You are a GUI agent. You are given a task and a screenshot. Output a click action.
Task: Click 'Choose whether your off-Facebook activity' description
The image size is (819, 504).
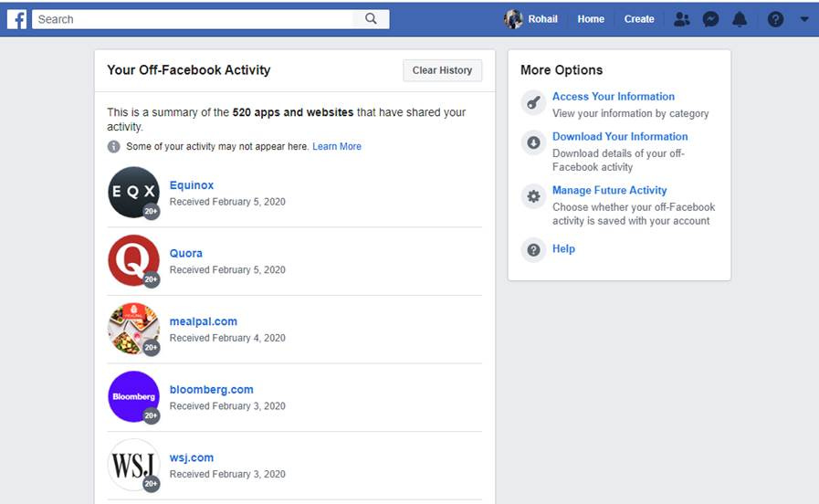pos(634,215)
